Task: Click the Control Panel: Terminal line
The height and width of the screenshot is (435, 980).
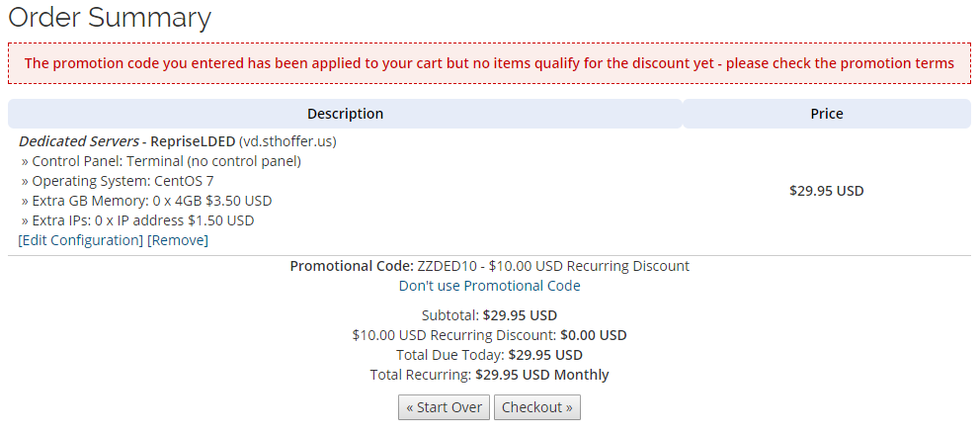Action: [161, 161]
